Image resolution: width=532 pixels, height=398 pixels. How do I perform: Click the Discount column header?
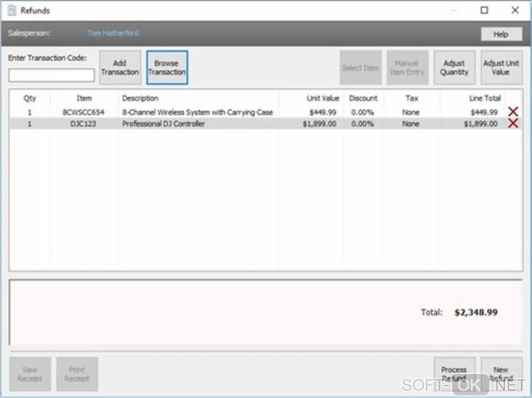[x=363, y=99]
